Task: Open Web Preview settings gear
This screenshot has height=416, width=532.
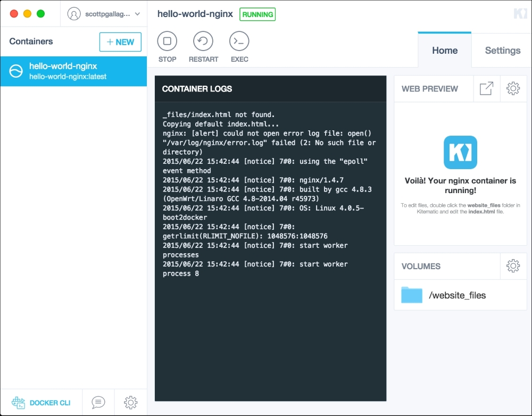Action: [x=513, y=88]
